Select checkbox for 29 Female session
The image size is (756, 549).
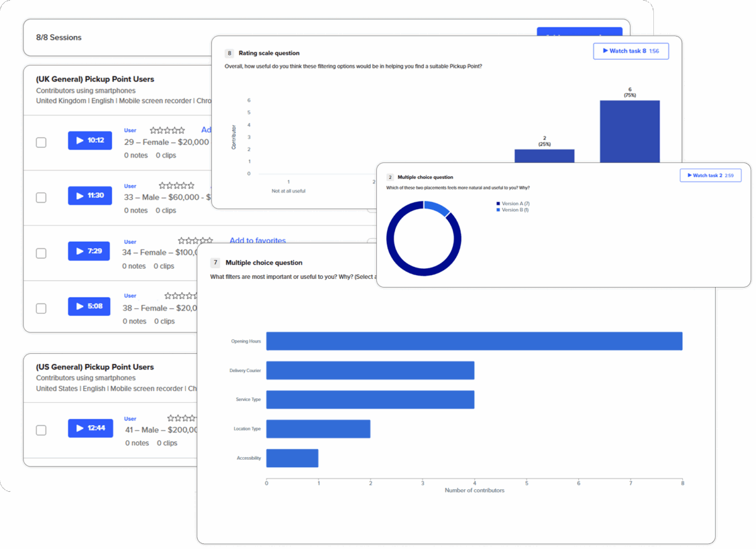[x=41, y=142]
